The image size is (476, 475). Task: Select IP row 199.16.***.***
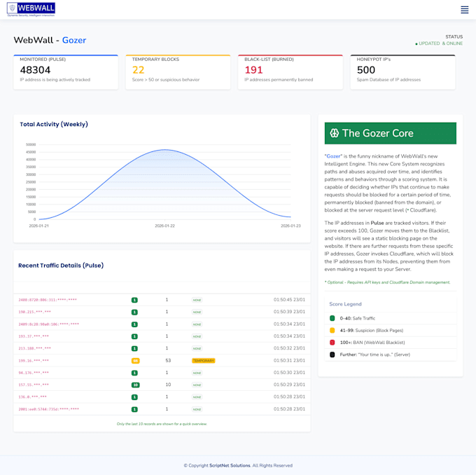(x=162, y=361)
